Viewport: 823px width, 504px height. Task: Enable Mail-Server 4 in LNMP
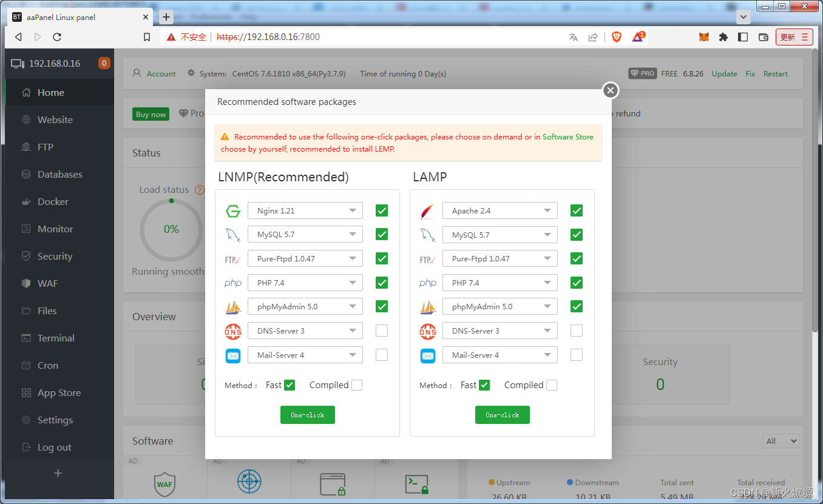point(382,355)
